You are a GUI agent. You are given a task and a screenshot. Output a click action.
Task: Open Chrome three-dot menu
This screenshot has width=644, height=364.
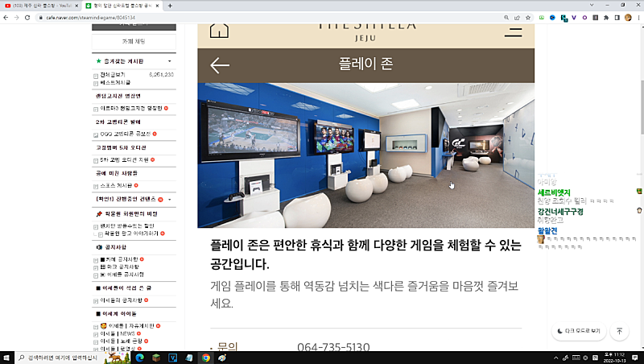pos(638,18)
